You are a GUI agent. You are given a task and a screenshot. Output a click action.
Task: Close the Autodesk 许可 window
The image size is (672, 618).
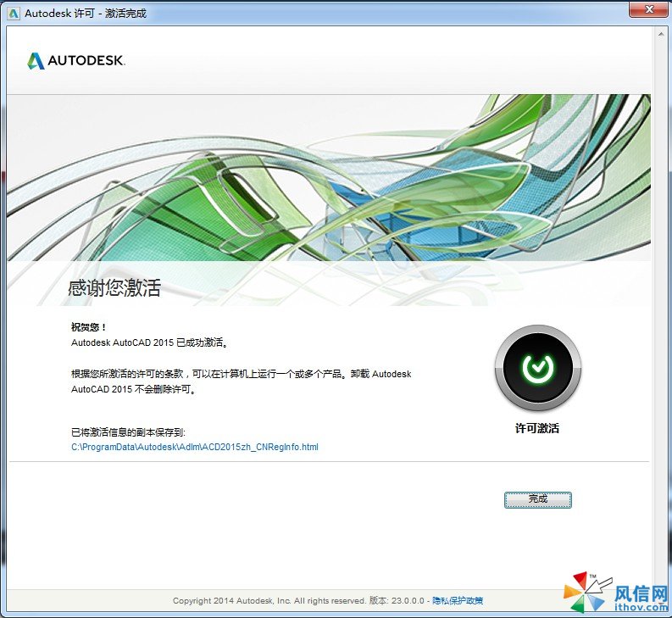(x=649, y=9)
